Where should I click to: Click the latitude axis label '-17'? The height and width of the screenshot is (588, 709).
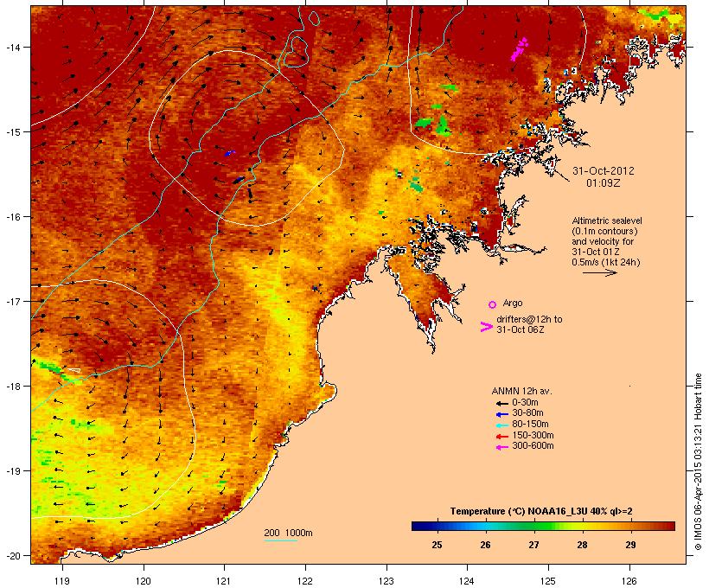click(12, 302)
